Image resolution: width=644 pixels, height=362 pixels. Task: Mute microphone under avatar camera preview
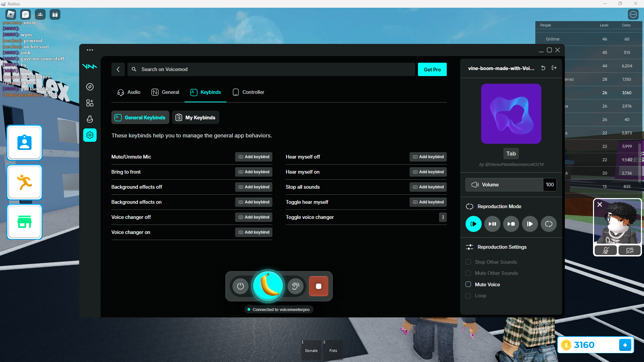pos(606,250)
